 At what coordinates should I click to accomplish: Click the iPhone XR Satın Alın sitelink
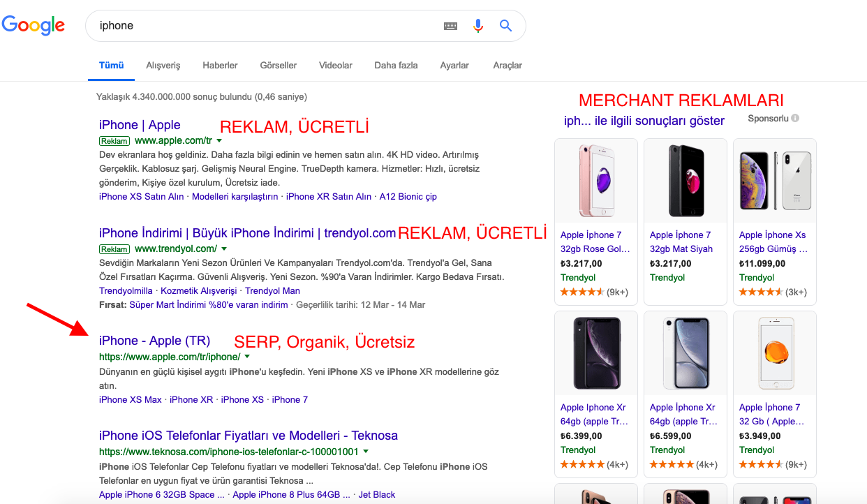pos(329,197)
